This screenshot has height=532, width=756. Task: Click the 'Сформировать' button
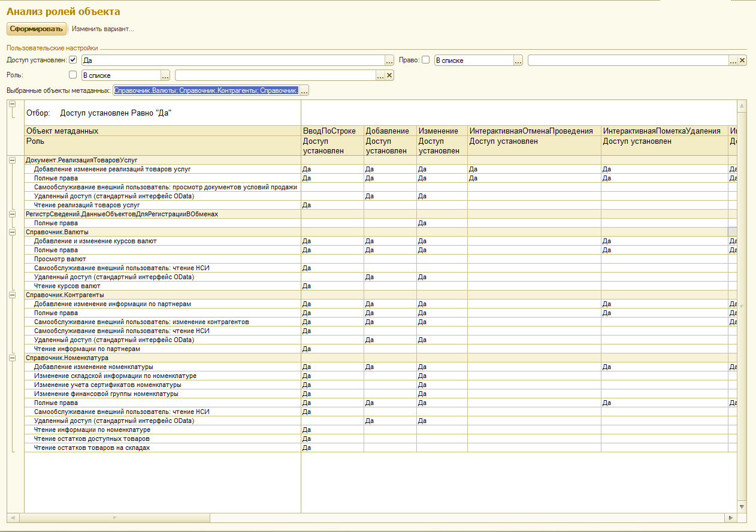[37, 29]
